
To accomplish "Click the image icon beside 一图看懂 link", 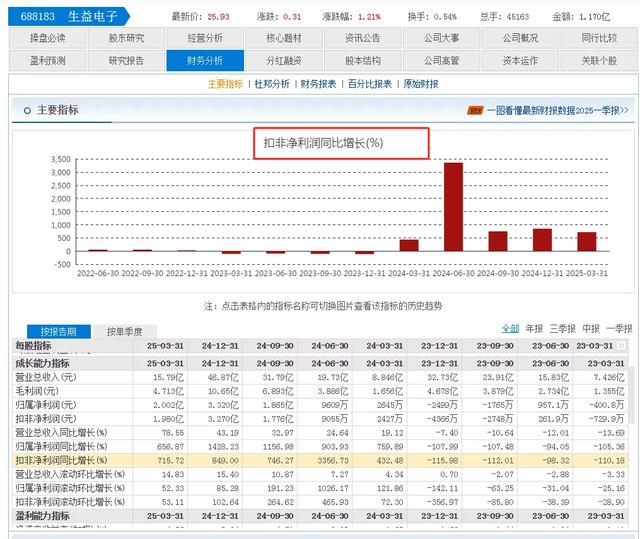I will point(472,111).
